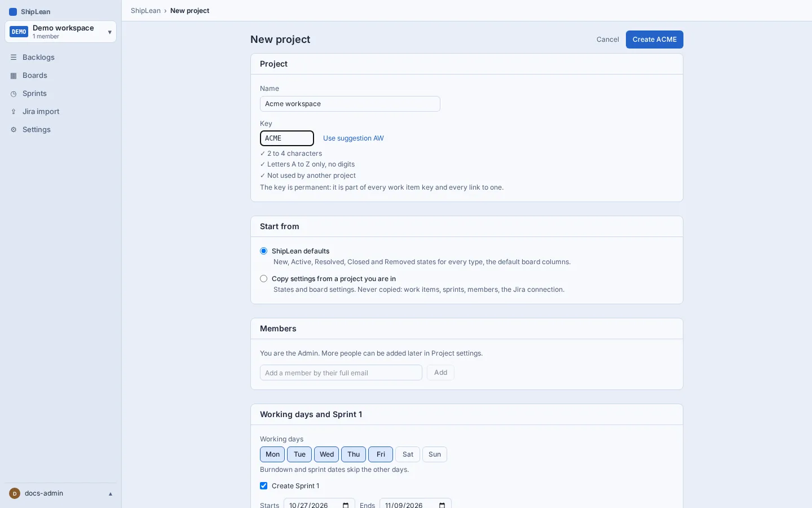This screenshot has height=508, width=812.
Task: Enable Sat as a working day
Action: coord(408,454)
